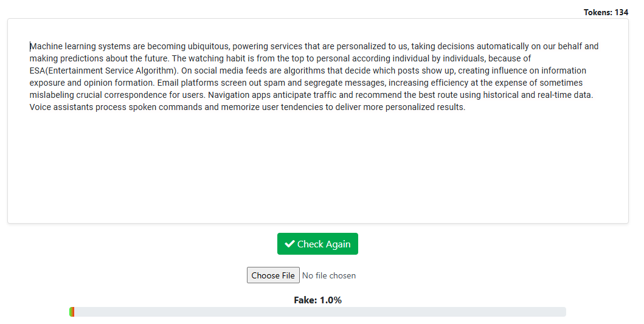Click the "Tokens: 134" counter
644x324 pixels.
coord(606,12)
